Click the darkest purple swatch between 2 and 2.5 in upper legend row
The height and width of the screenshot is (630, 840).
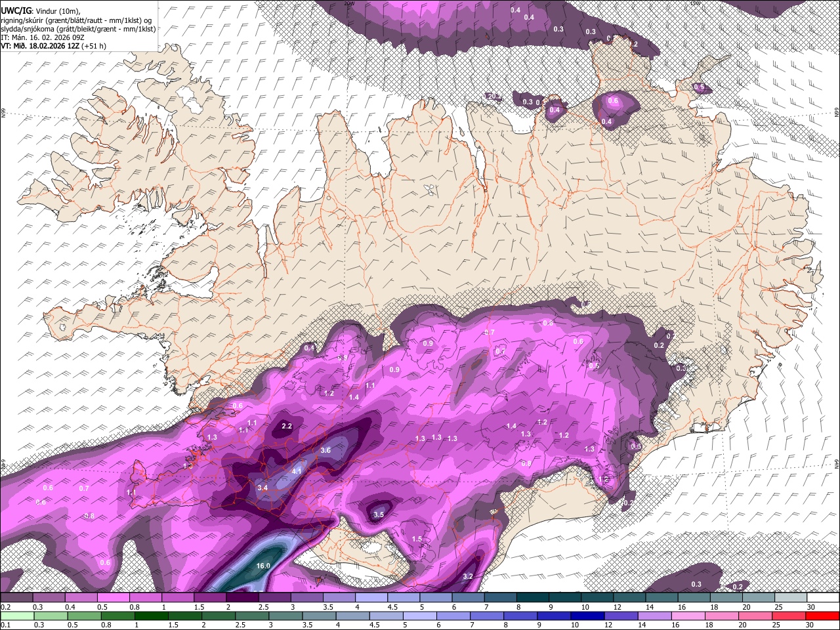click(242, 598)
